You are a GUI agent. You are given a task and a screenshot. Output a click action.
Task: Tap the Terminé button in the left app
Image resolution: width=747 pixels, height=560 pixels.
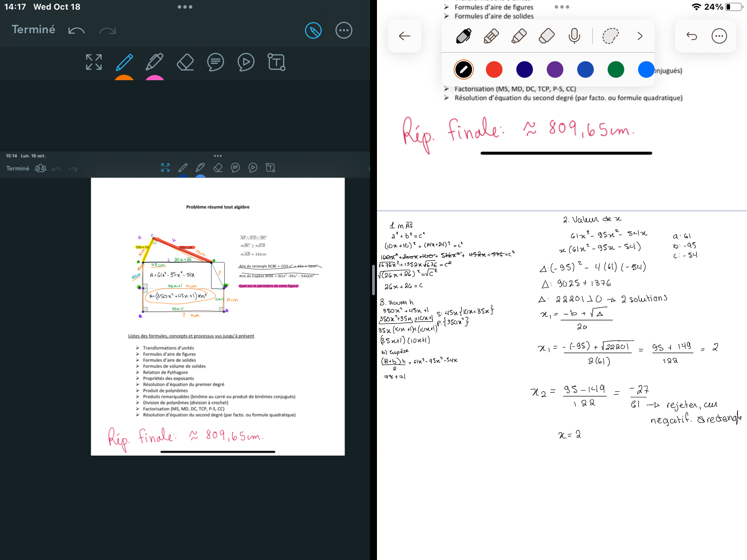pyautogui.click(x=33, y=30)
